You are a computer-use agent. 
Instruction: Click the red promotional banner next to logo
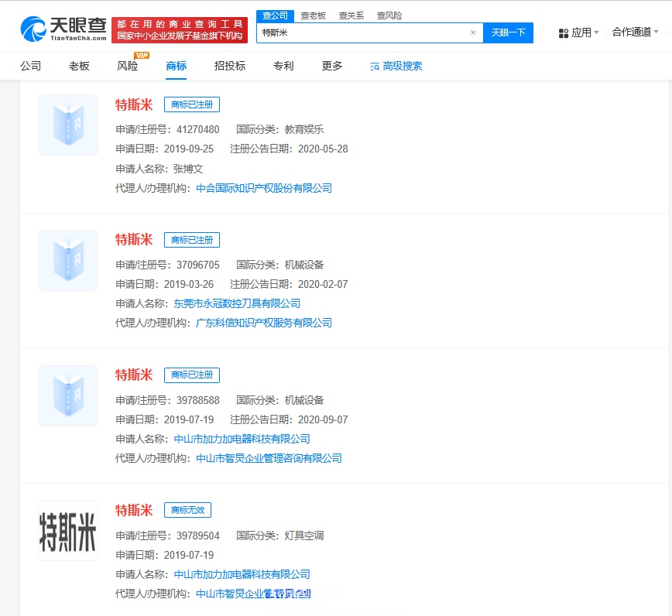(x=180, y=30)
